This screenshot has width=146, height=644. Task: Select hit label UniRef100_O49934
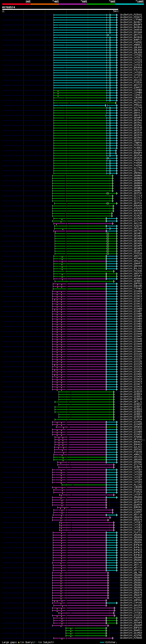131,30
